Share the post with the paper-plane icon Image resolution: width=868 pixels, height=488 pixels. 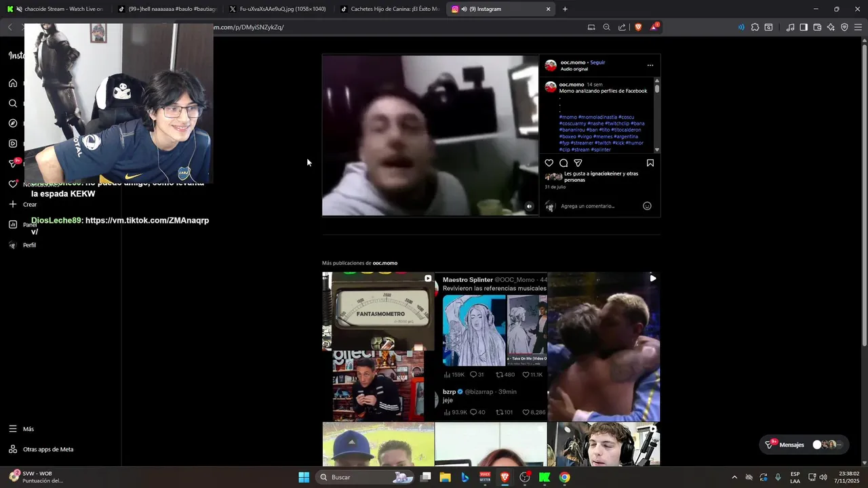(x=578, y=163)
